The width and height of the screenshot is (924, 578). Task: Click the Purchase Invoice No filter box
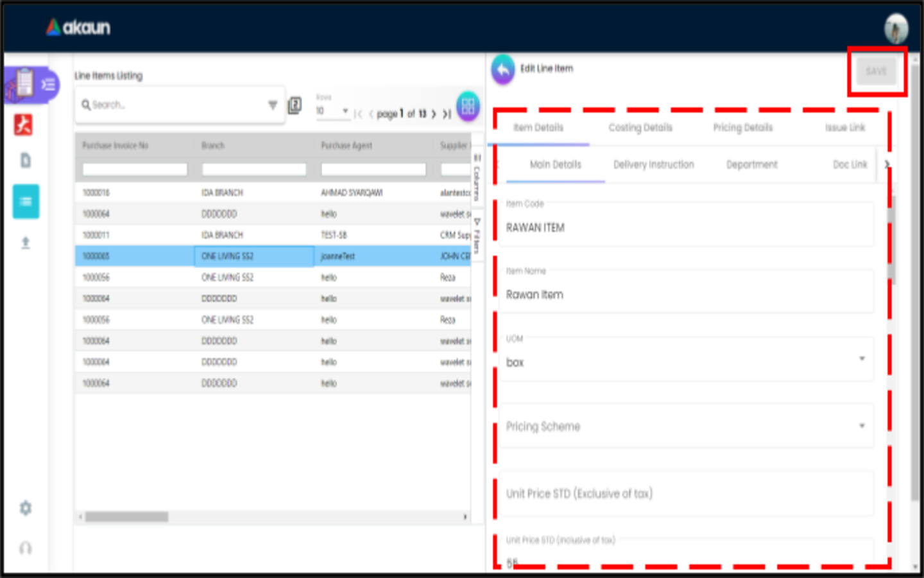tap(135, 170)
